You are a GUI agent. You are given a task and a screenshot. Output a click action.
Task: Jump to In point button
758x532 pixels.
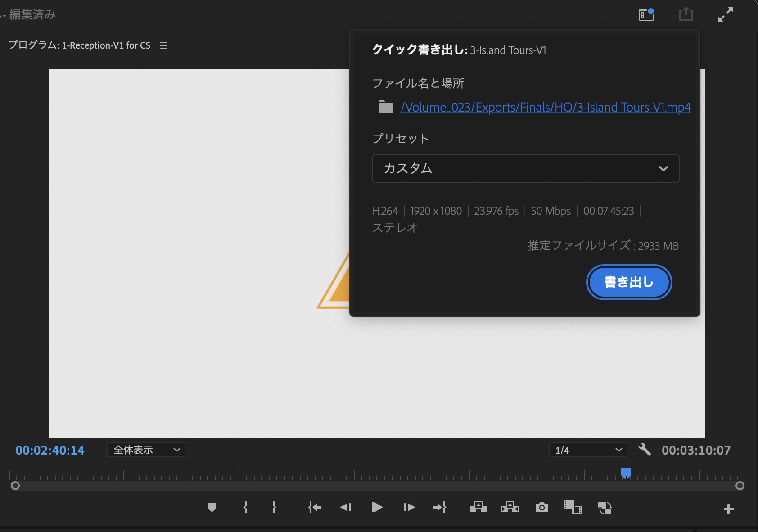(315, 508)
